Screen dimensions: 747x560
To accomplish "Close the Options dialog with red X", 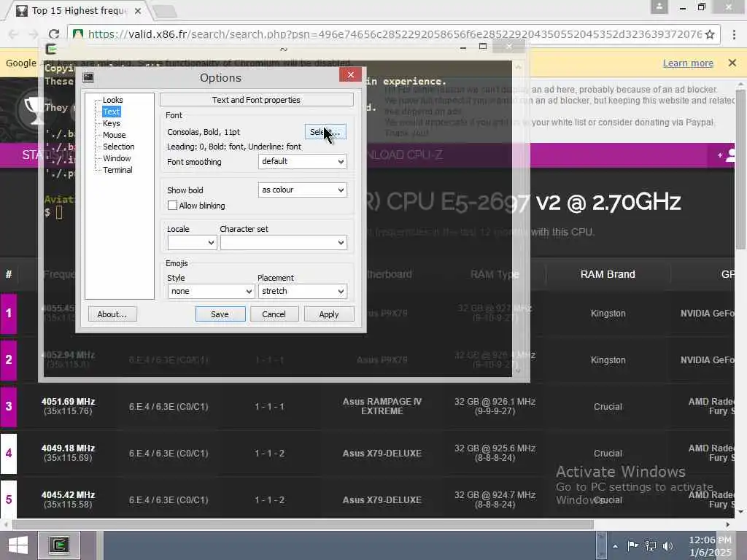I will coord(351,75).
